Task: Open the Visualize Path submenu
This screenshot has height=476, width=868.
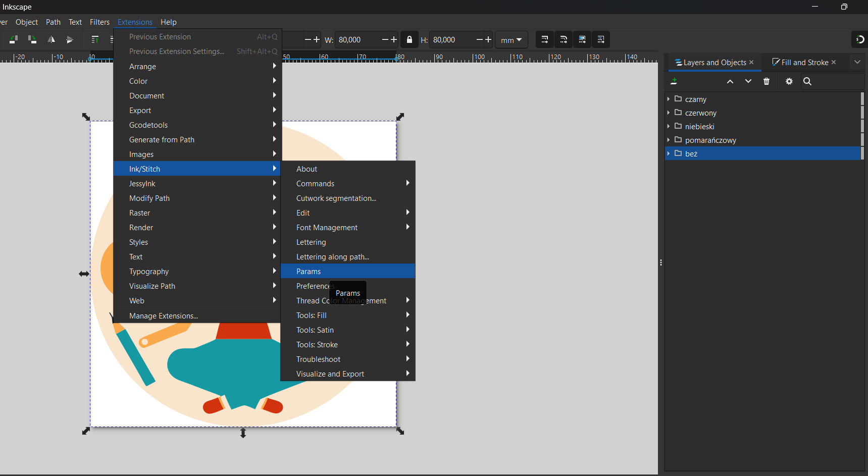Action: 197,286
